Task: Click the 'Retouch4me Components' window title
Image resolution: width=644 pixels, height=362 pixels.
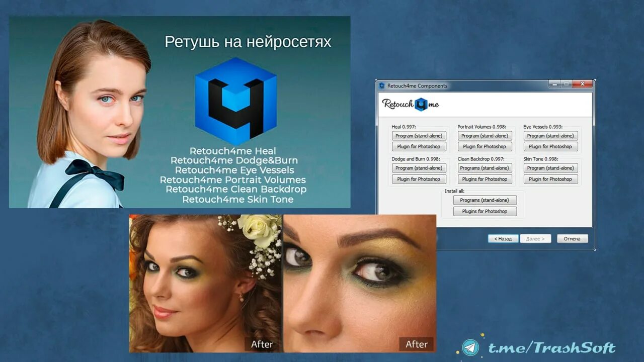Action: point(417,85)
